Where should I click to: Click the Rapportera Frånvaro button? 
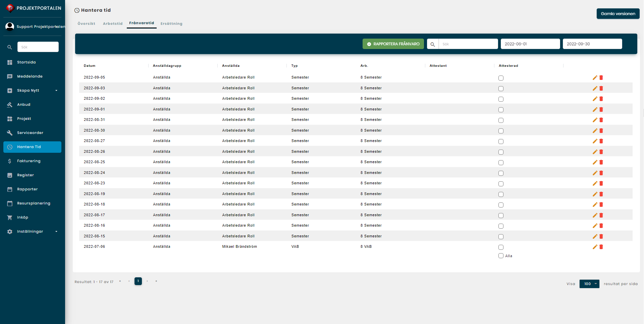[393, 44]
